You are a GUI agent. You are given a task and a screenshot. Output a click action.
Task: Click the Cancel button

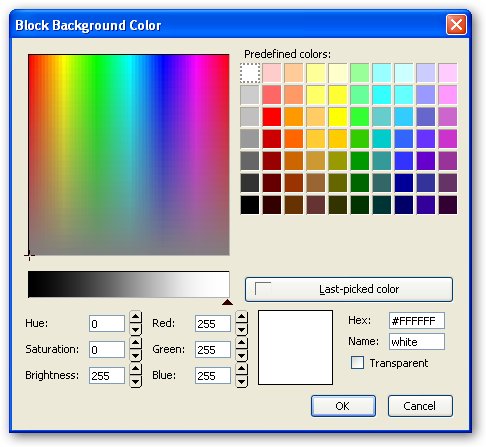(420, 406)
